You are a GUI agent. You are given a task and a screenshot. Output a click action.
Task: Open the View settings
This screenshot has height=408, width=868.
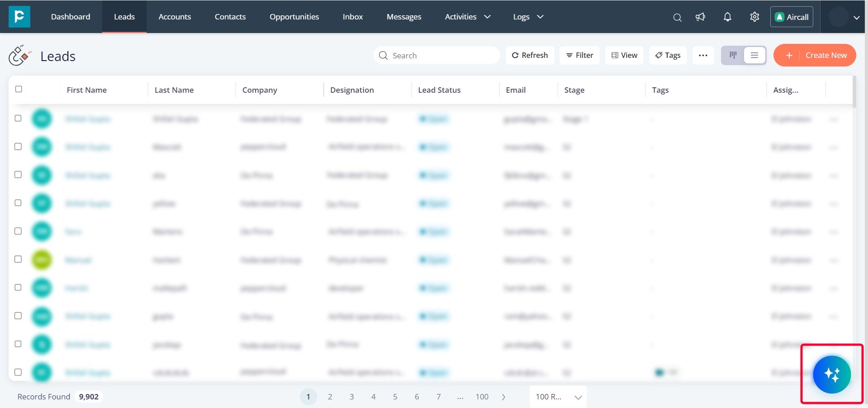(x=624, y=55)
